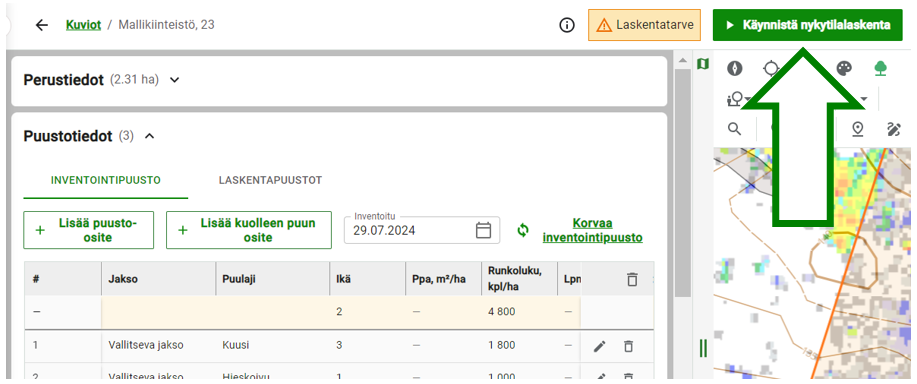
Task: Select the draw pencil tool icon
Action: click(893, 129)
